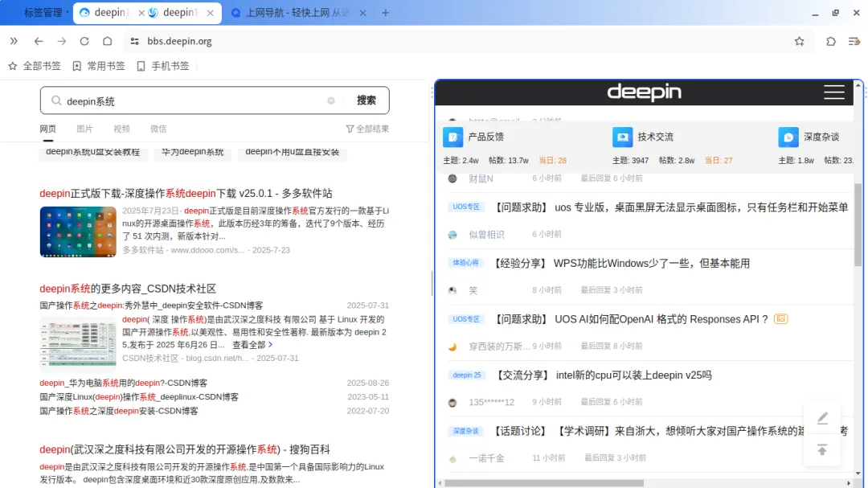This screenshot has width=868, height=488.
Task: Select the 视频 search tab
Action: click(121, 129)
